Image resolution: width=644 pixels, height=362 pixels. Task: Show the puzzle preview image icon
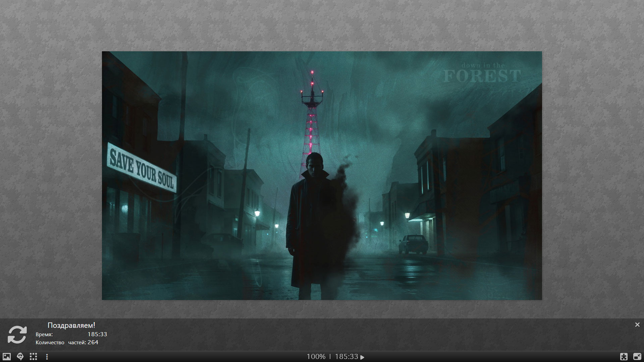7,357
